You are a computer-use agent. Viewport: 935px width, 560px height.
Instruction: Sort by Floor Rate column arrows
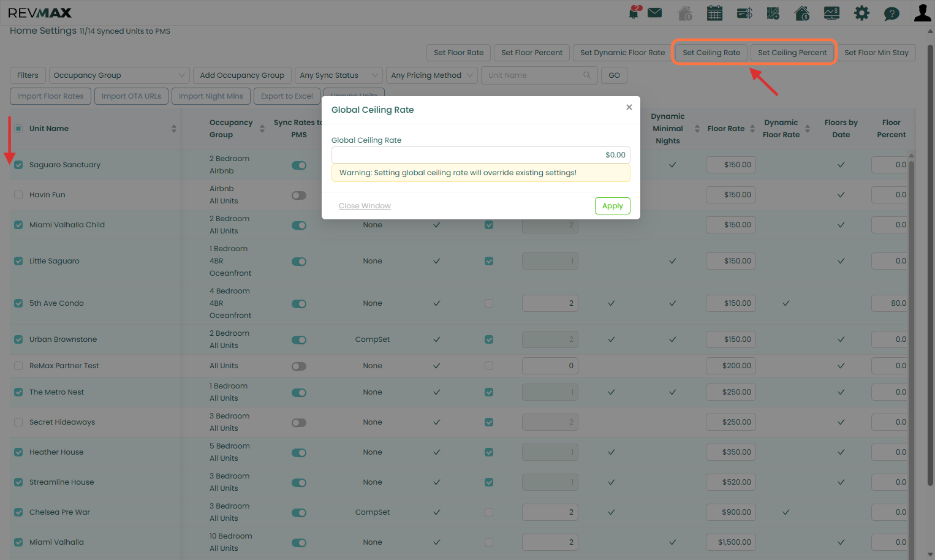752,129
